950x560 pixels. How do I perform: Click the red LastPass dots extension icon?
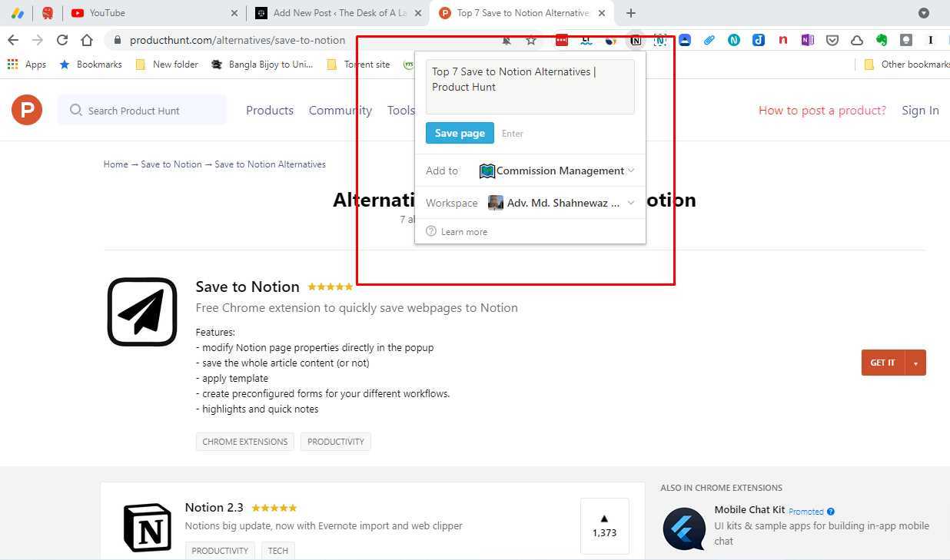pos(562,40)
